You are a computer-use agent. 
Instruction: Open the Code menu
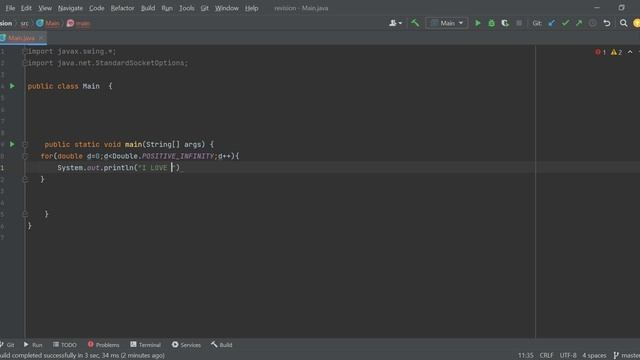(x=97, y=8)
